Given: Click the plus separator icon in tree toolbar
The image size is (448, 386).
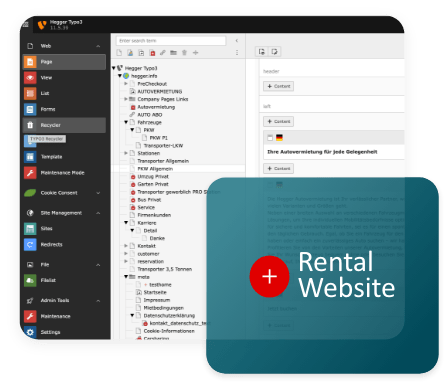Looking at the screenshot, I should (x=196, y=53).
